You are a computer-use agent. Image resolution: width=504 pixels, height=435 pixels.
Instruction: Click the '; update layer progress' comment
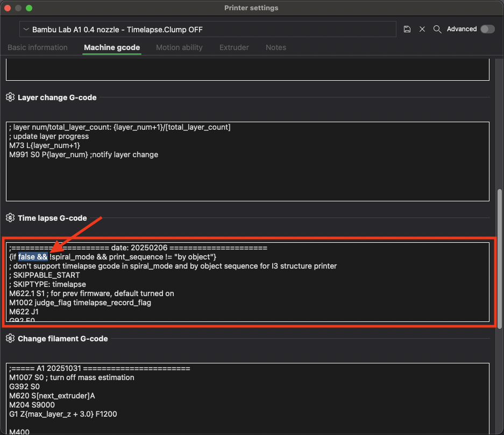49,136
